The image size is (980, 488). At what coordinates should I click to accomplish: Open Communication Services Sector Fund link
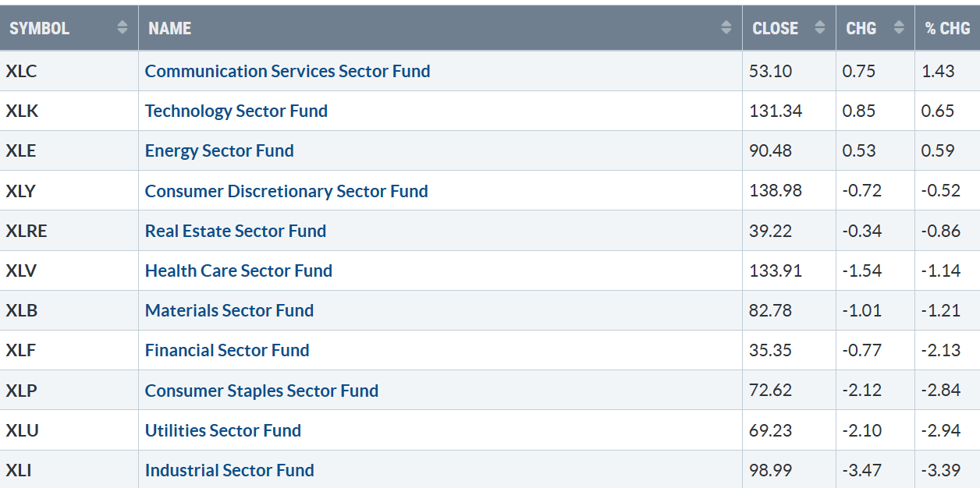click(287, 71)
